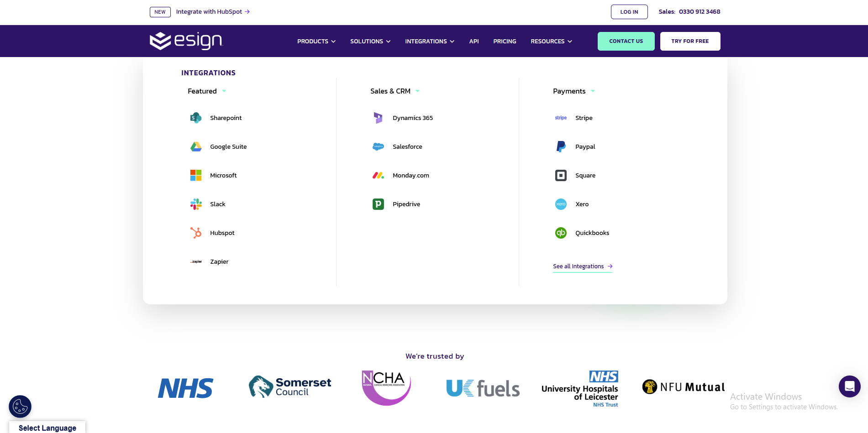Click the NHS logo

point(185,388)
